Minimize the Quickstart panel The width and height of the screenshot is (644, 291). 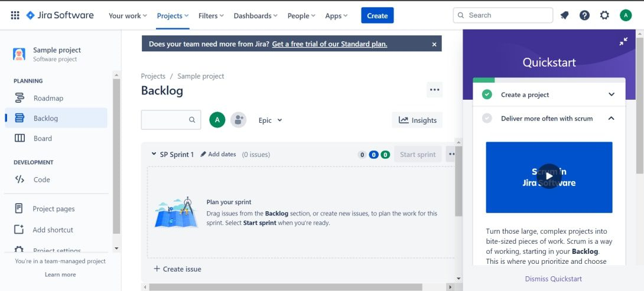tap(623, 41)
